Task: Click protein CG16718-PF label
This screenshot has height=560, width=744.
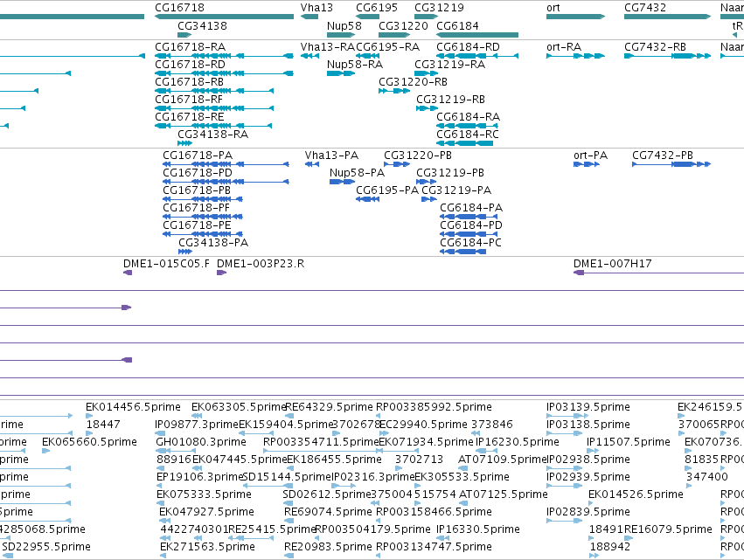Action: (197, 208)
